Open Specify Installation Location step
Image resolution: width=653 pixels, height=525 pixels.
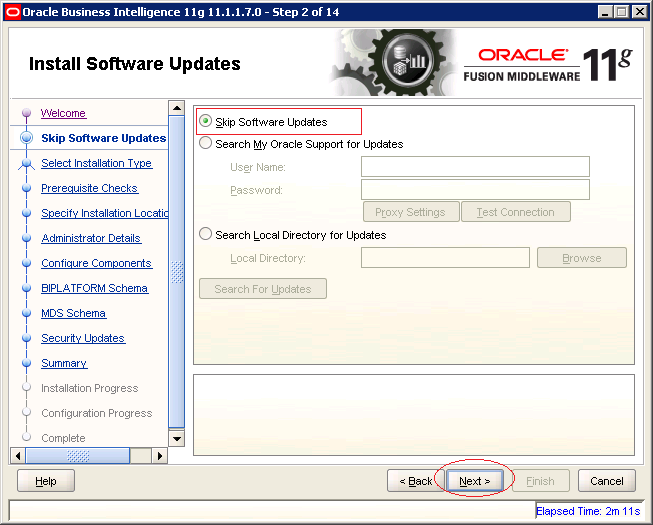(105, 213)
